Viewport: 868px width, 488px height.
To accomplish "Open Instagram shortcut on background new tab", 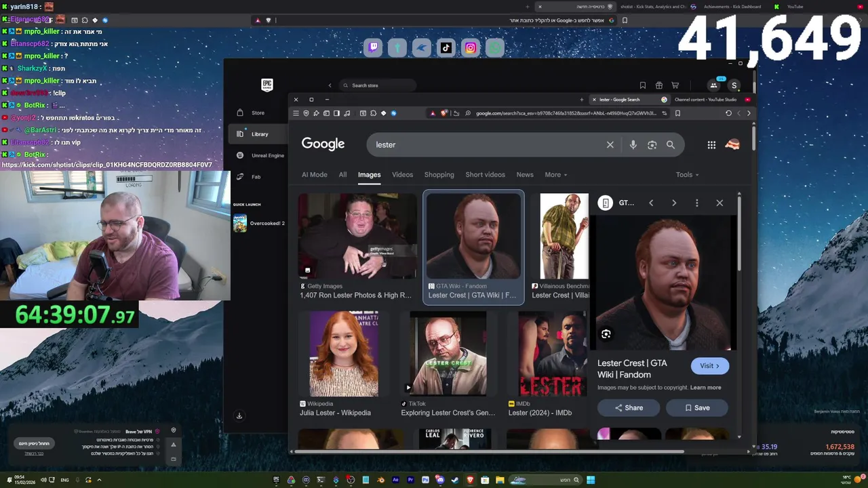I will click(x=471, y=47).
